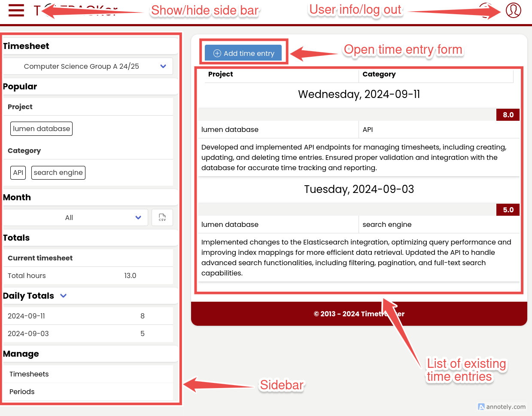Open the Month filter dropdown

(x=76, y=217)
